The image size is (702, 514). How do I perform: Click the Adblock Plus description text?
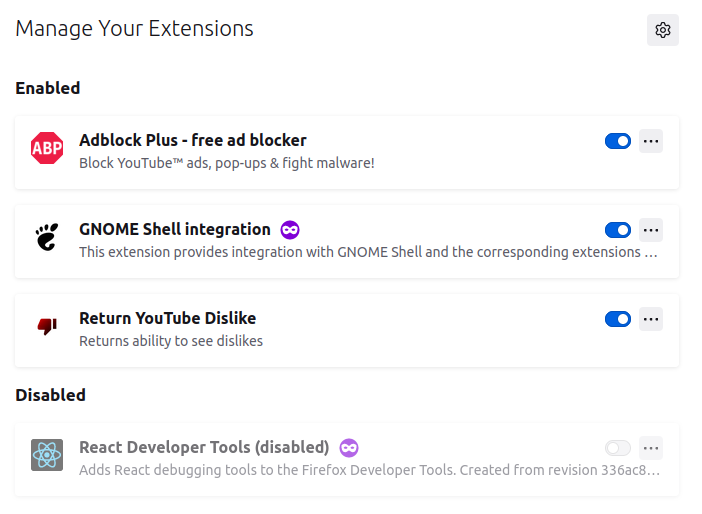[227, 162]
